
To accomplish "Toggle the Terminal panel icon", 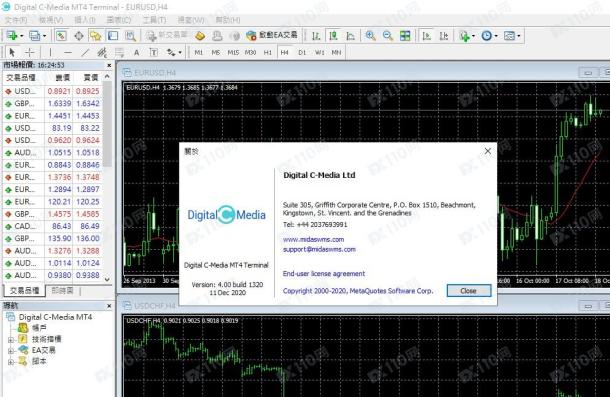I will coord(113,36).
